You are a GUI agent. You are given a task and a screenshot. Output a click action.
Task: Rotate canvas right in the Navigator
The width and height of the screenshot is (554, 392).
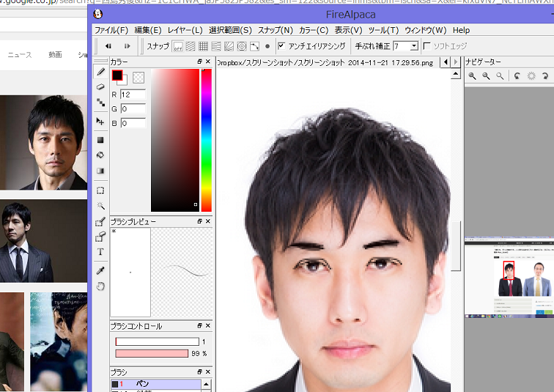coord(545,76)
